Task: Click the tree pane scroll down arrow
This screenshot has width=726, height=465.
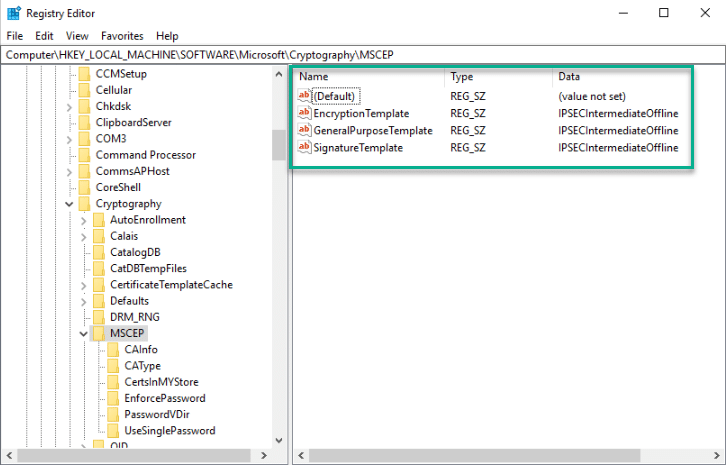Action: (x=279, y=440)
